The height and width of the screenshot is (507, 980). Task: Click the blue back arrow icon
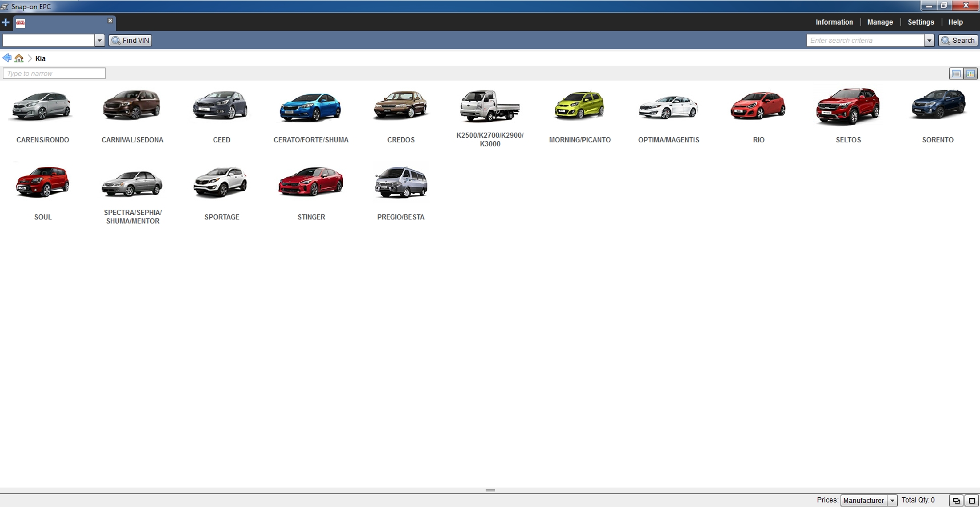(x=7, y=58)
